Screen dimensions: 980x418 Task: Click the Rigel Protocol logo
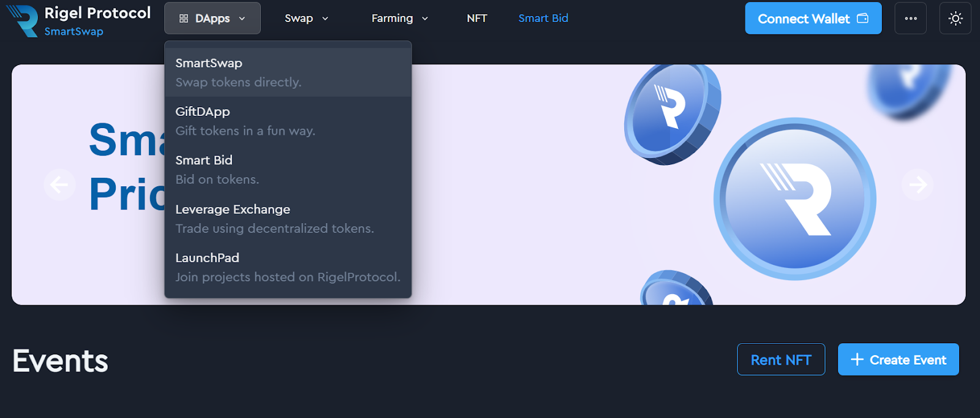(x=78, y=20)
